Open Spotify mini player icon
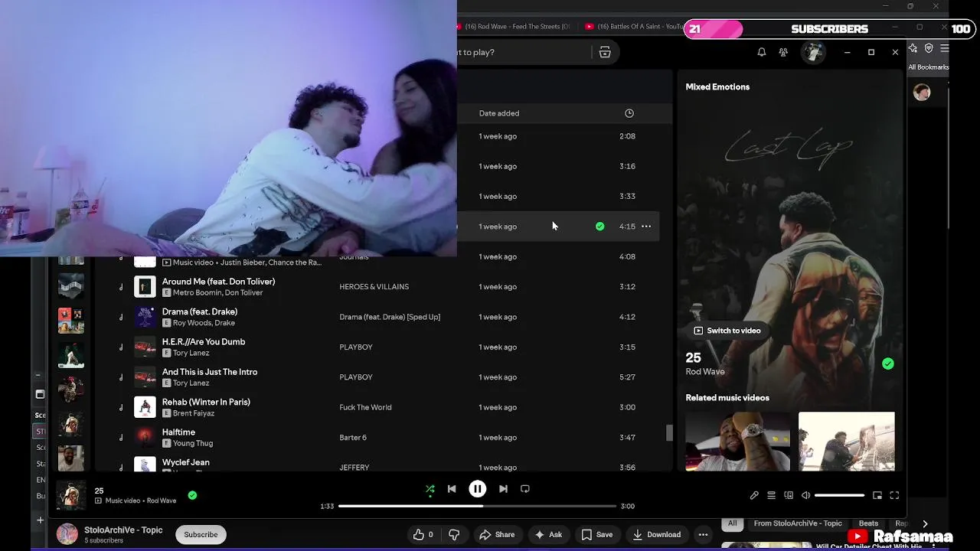 (877, 496)
